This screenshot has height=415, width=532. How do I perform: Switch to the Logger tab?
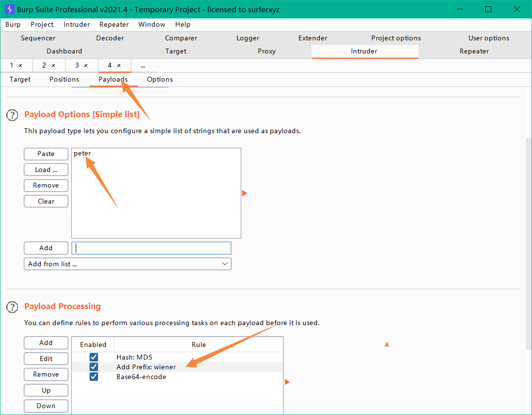[x=248, y=38]
